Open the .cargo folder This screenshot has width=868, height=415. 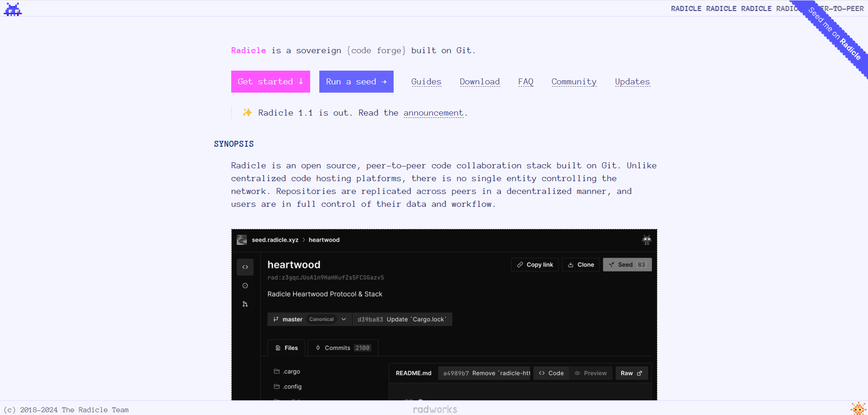[287, 371]
